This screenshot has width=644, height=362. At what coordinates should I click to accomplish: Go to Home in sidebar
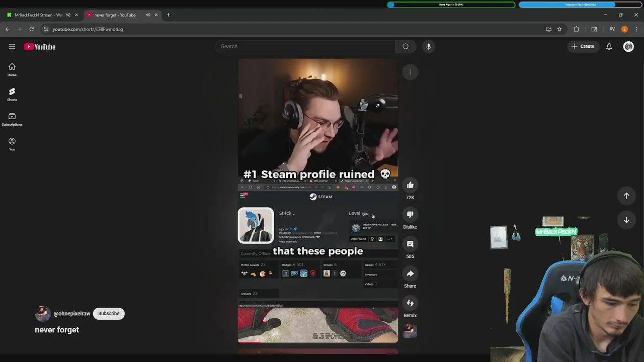(x=12, y=70)
